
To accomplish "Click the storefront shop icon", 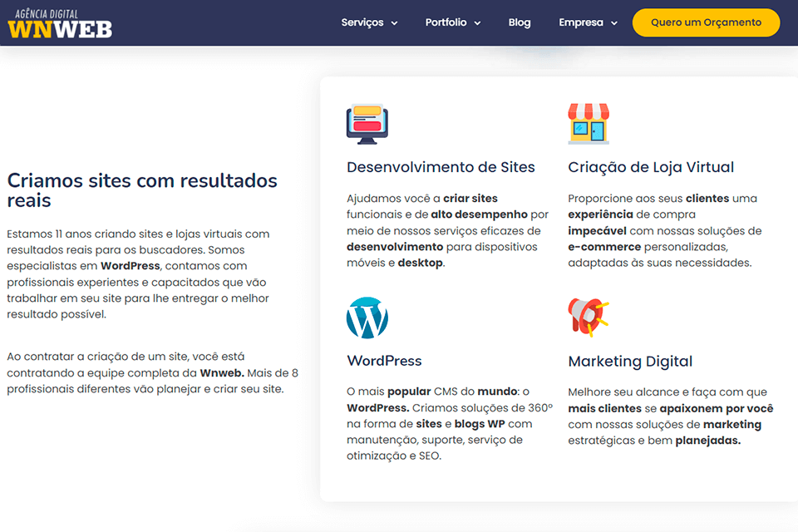I will (x=589, y=124).
